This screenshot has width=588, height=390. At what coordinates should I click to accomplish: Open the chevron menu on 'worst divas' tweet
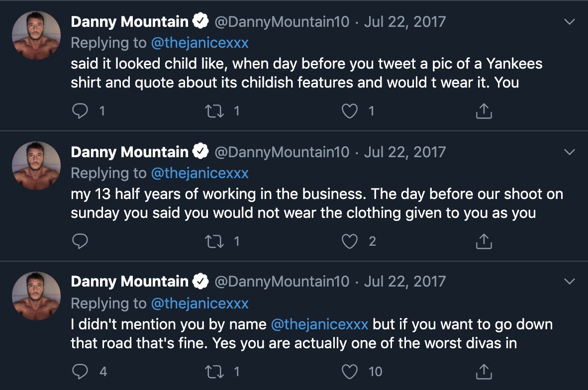pyautogui.click(x=570, y=282)
